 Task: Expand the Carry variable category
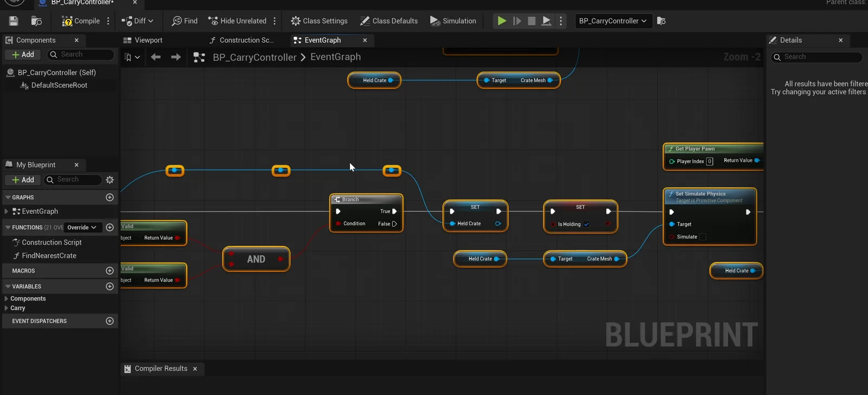pos(6,308)
